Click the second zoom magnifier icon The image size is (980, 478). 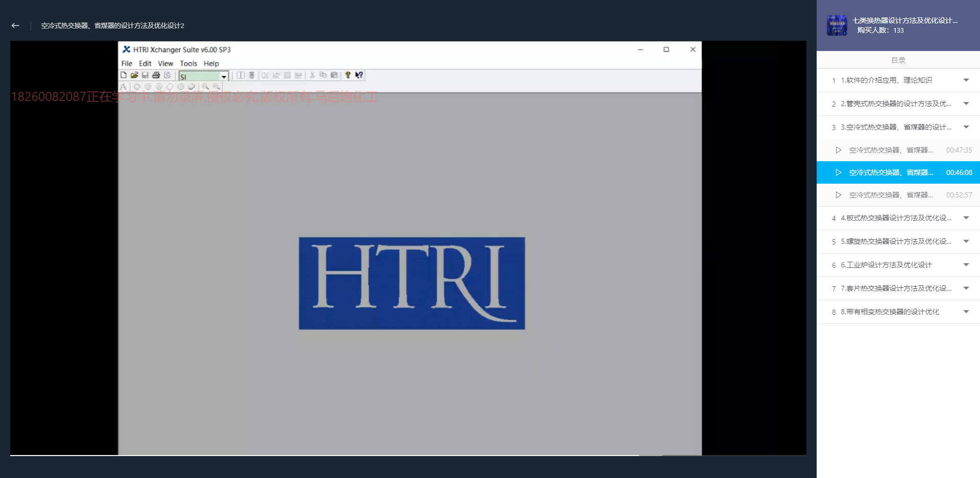(x=216, y=87)
